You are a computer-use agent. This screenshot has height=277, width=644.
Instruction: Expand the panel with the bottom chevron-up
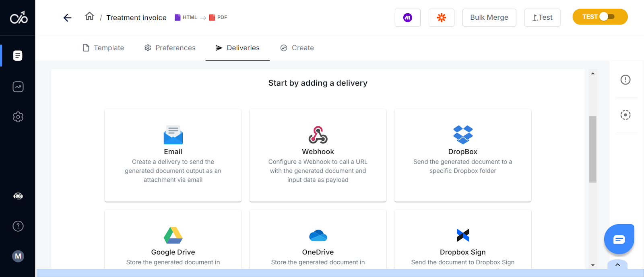pyautogui.click(x=617, y=265)
